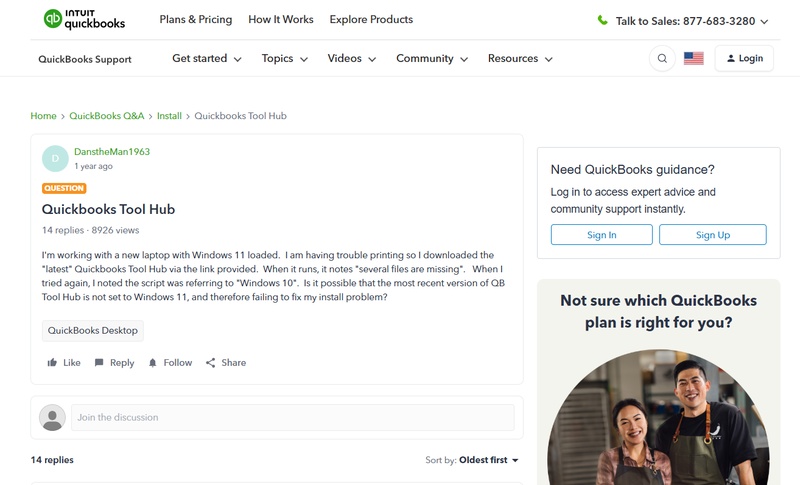This screenshot has width=800, height=485.
Task: Click the '14 replies' heading above the sort control
Action: 52,460
